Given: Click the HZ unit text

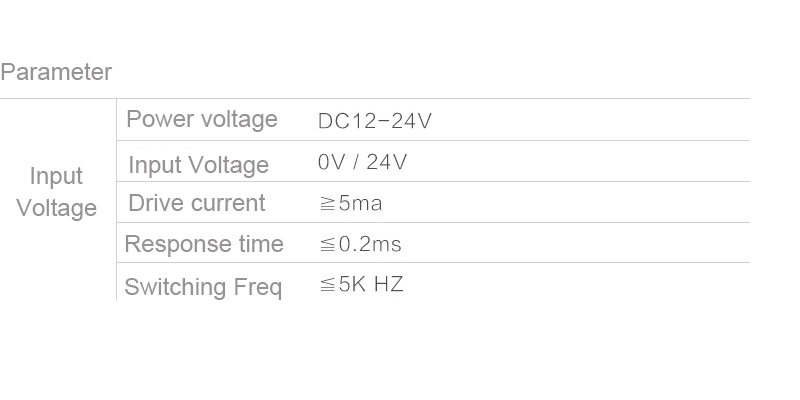Looking at the screenshot, I should (x=389, y=284).
